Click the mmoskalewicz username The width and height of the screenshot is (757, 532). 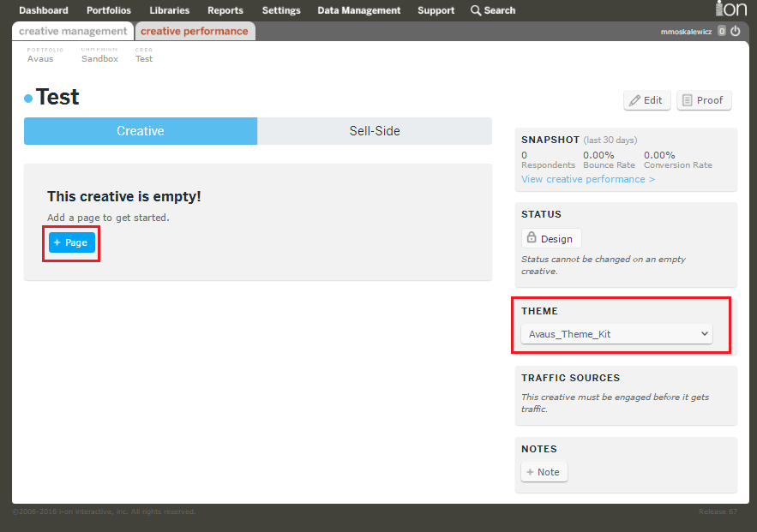pyautogui.click(x=686, y=32)
